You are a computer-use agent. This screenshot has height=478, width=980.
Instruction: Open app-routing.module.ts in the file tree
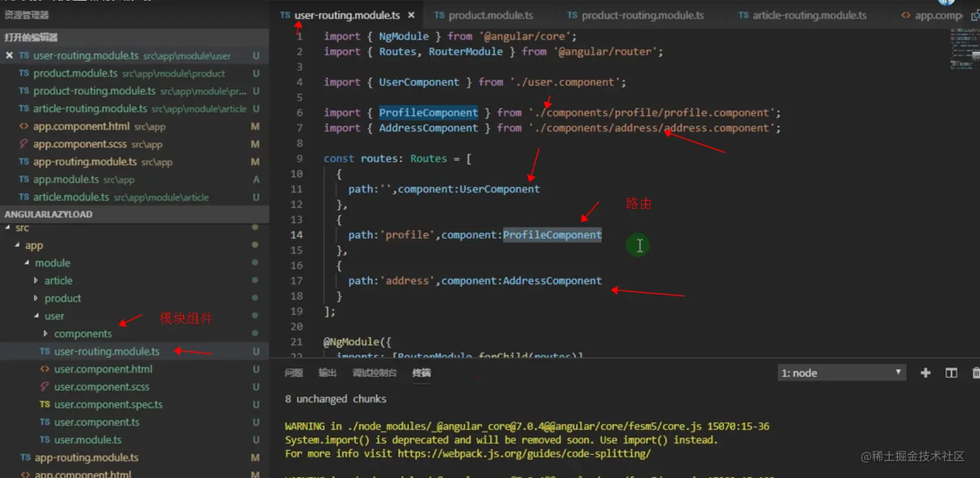[x=134, y=457]
